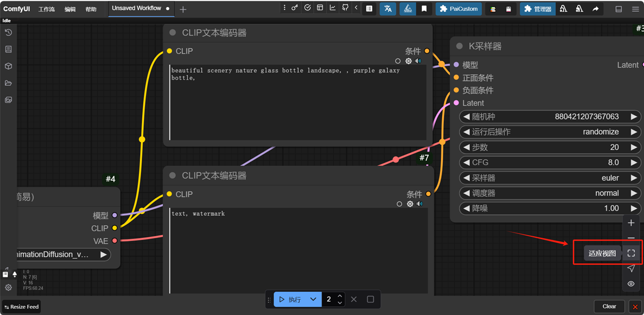
Task: Click the Clear button
Action: [609, 306]
